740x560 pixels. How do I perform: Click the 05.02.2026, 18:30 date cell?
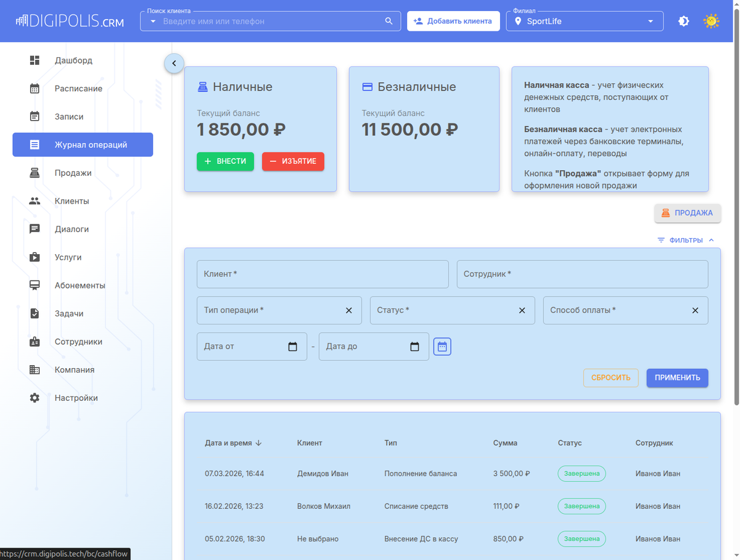click(235, 539)
